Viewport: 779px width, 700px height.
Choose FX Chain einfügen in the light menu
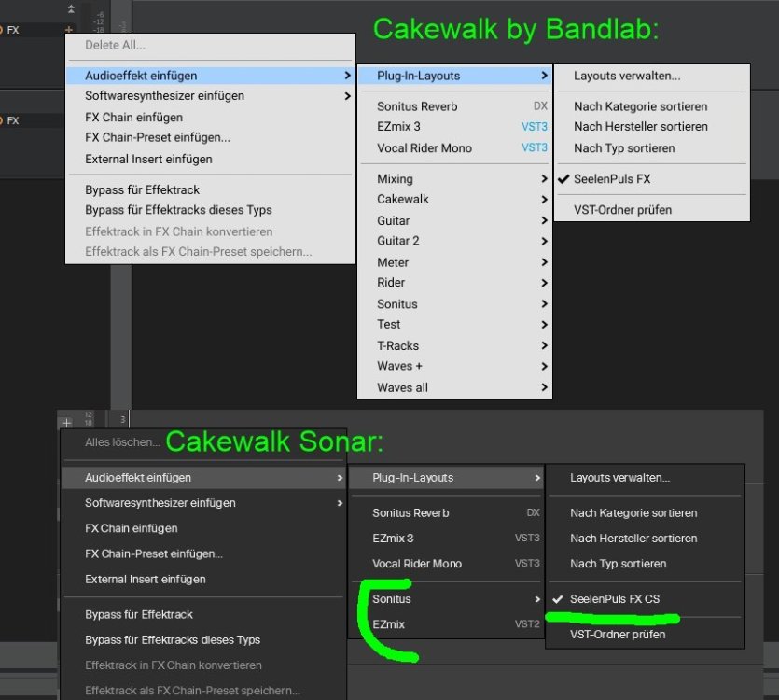(x=210, y=118)
